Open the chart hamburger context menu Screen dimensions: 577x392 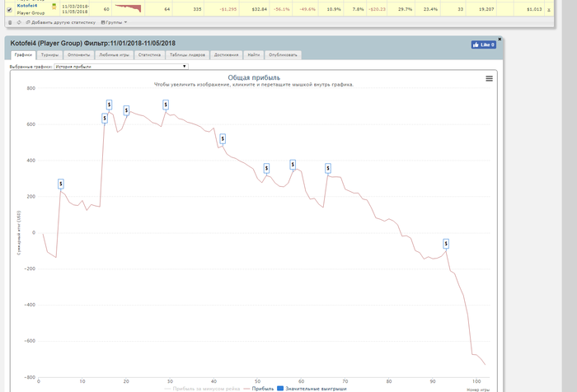tap(489, 78)
